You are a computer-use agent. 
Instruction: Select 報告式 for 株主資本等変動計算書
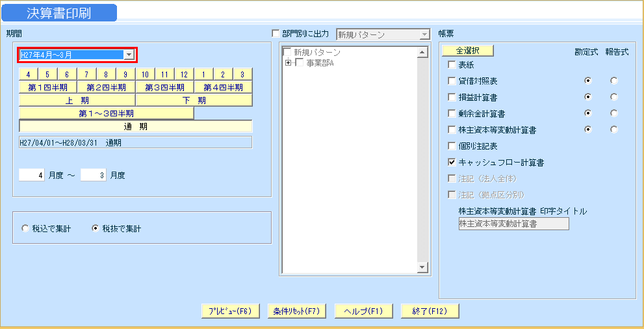pos(614,129)
